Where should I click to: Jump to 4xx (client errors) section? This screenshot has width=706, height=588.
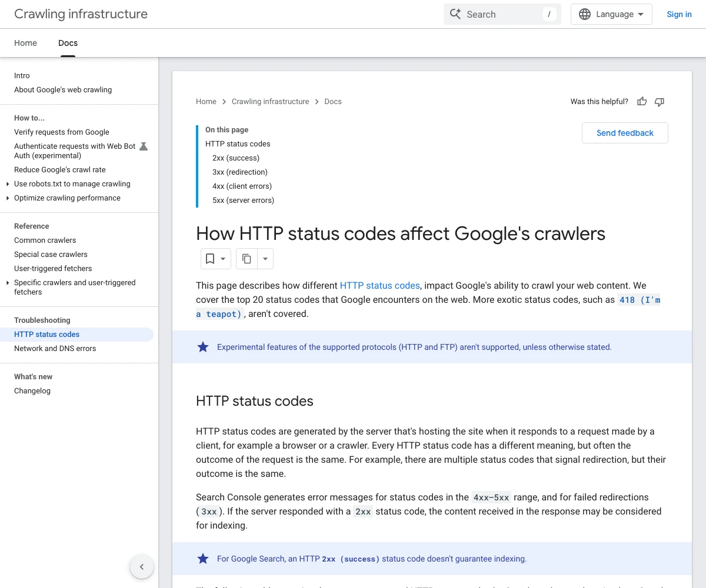pos(242,186)
